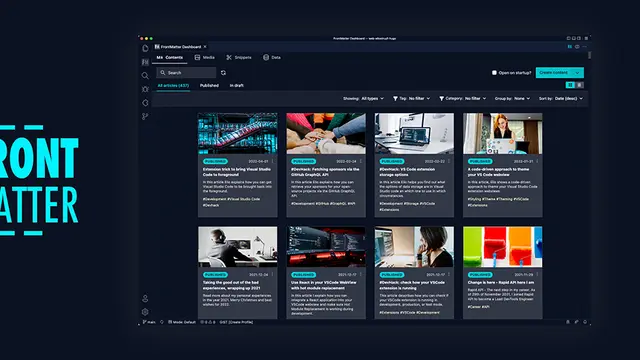Open menu on 'code-driven approach' card
Image resolution: width=640 pixels, height=360 pixels.
[537, 161]
